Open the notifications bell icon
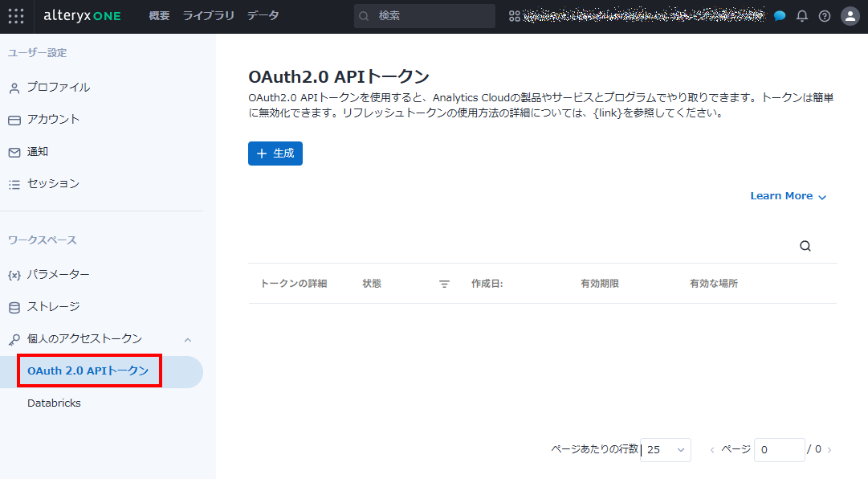 pos(802,16)
